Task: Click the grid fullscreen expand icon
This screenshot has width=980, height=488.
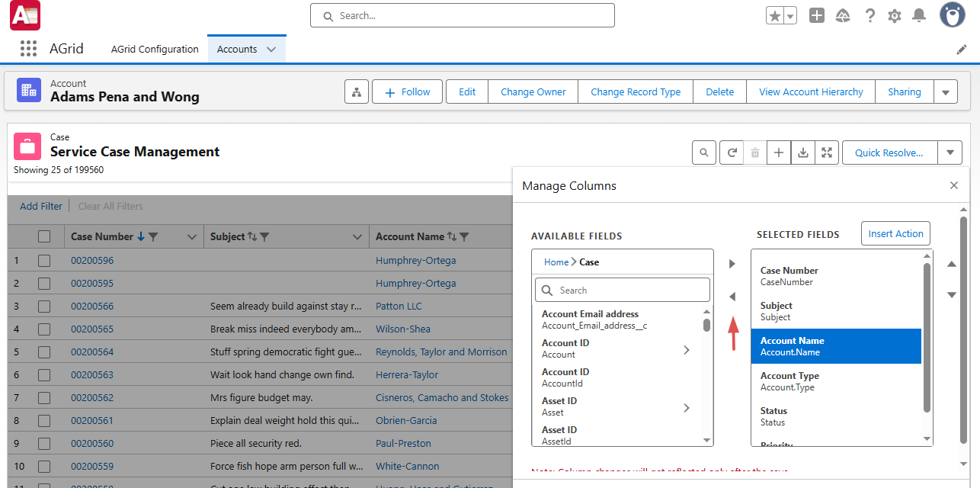Action: click(x=827, y=152)
